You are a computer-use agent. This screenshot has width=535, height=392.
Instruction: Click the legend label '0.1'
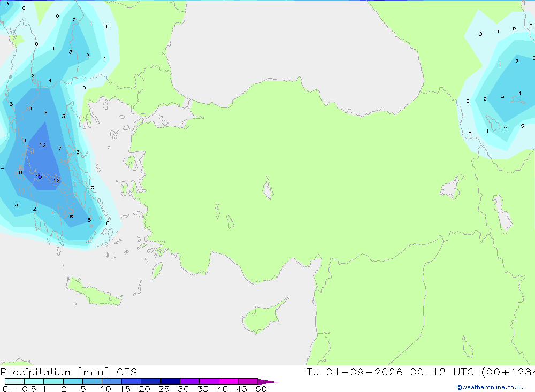click(9, 389)
